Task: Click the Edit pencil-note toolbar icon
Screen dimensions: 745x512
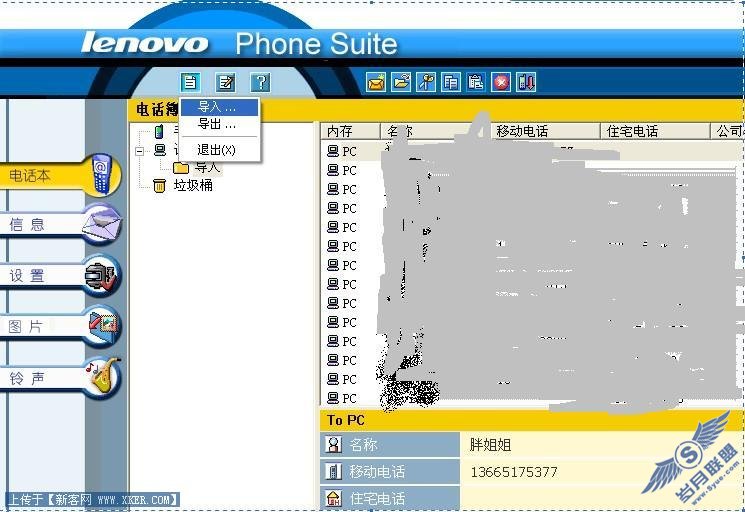Action: click(x=225, y=83)
